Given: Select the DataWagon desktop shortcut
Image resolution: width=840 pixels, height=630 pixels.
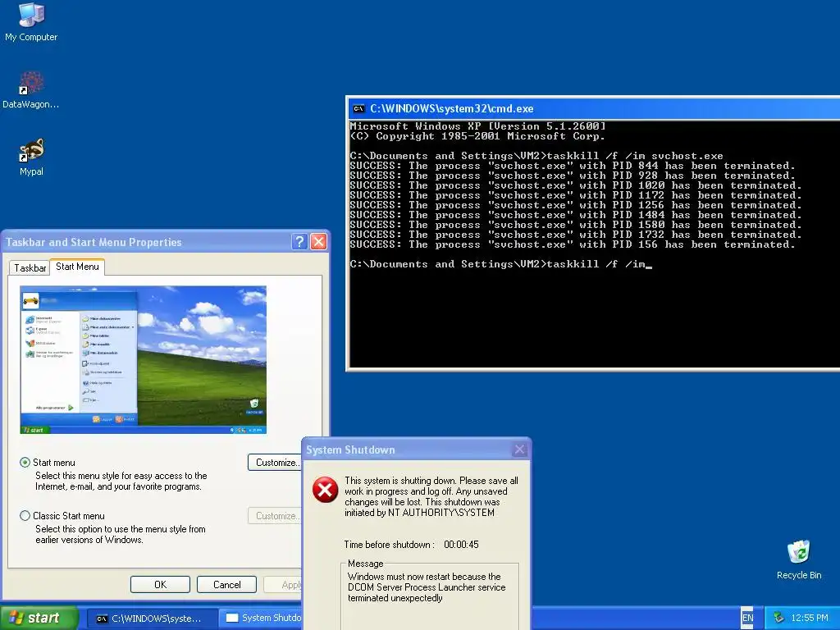Looking at the screenshot, I should coord(31,89).
